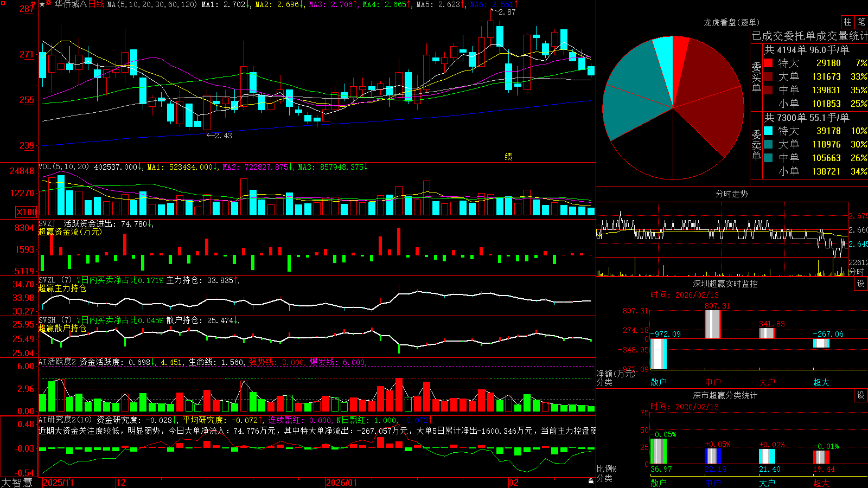Screen dimensions: 868x488
Task: Click the -267.06 超大 bar
Action: coord(821,343)
